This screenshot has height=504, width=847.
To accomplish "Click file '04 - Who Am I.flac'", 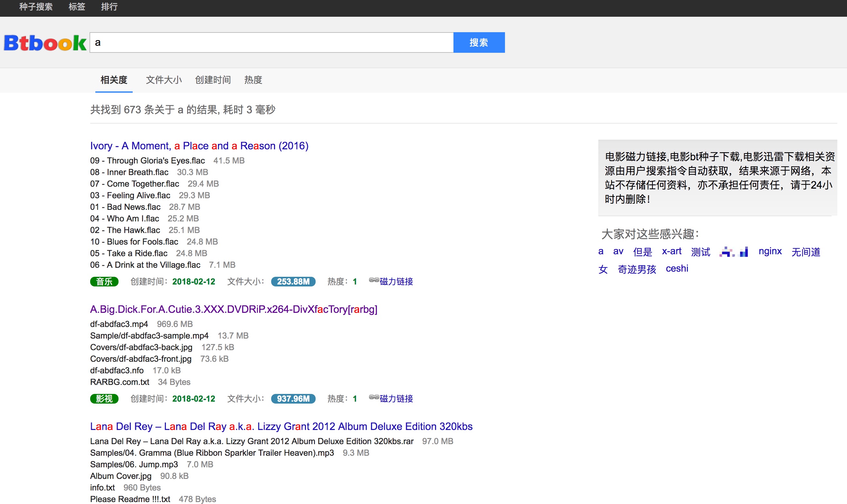I will click(125, 219).
